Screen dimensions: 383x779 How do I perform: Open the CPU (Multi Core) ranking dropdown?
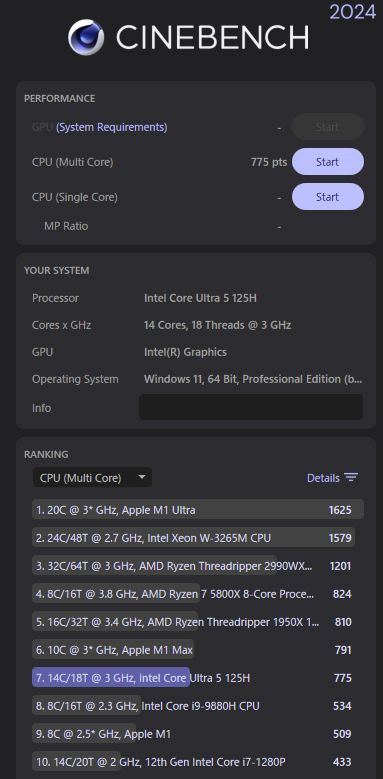click(92, 477)
